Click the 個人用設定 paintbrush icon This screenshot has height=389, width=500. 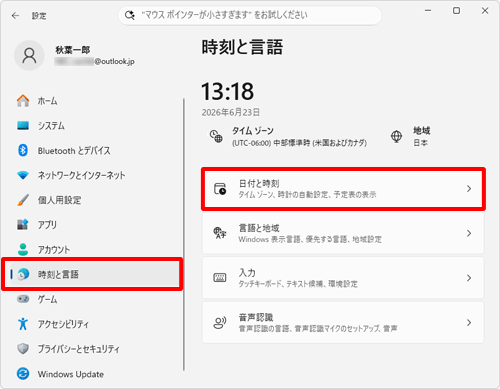[x=23, y=200]
